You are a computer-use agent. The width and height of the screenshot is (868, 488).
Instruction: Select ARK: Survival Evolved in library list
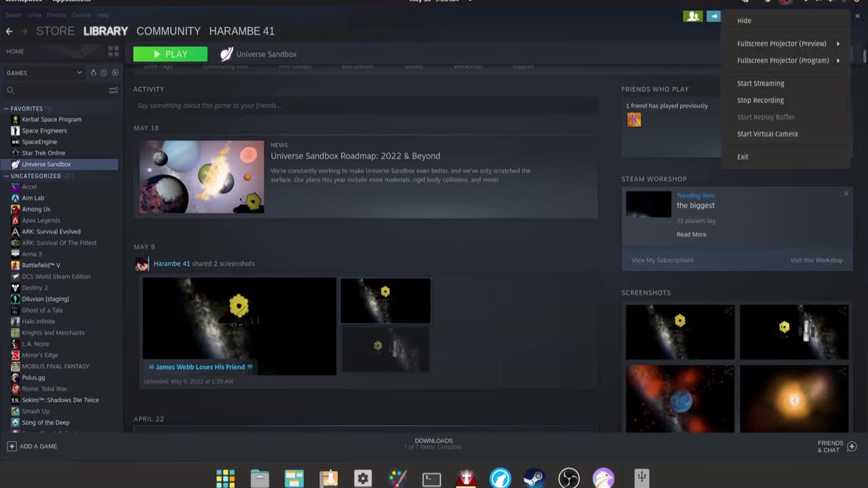point(51,232)
